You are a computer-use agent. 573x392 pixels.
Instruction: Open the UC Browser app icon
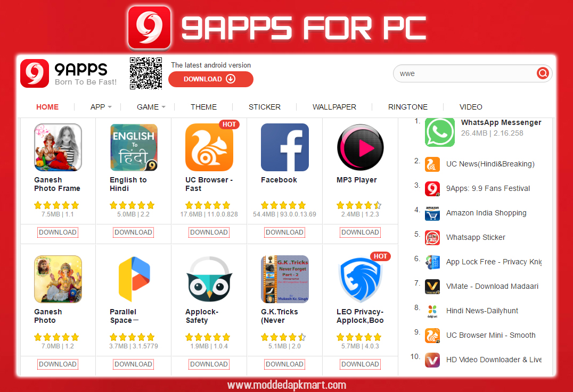tap(209, 147)
